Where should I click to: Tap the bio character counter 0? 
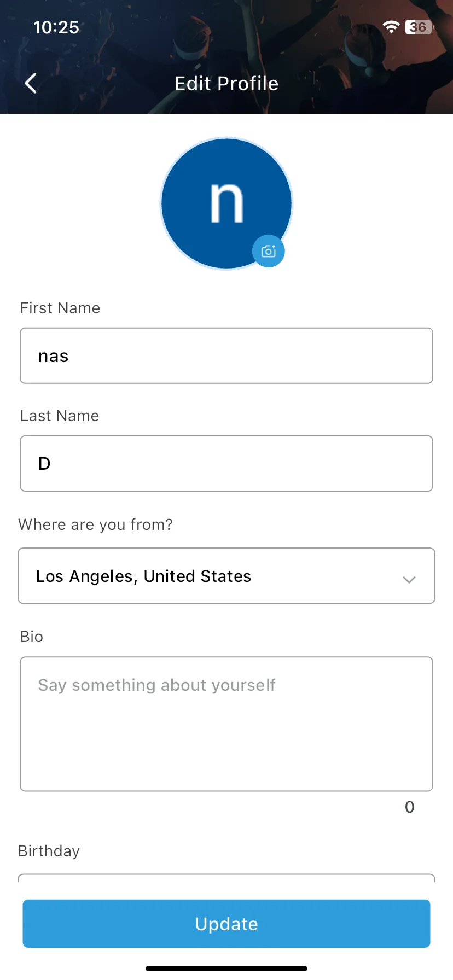(410, 807)
